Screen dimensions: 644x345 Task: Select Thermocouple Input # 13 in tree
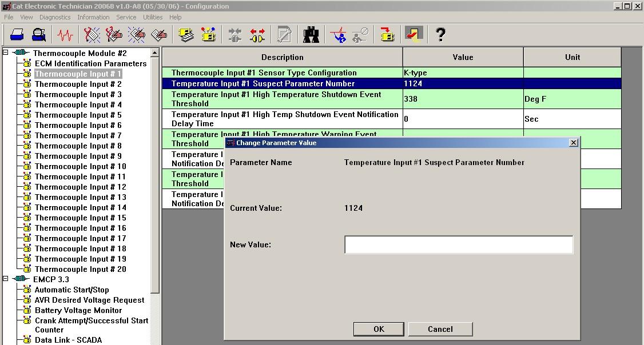coord(81,197)
